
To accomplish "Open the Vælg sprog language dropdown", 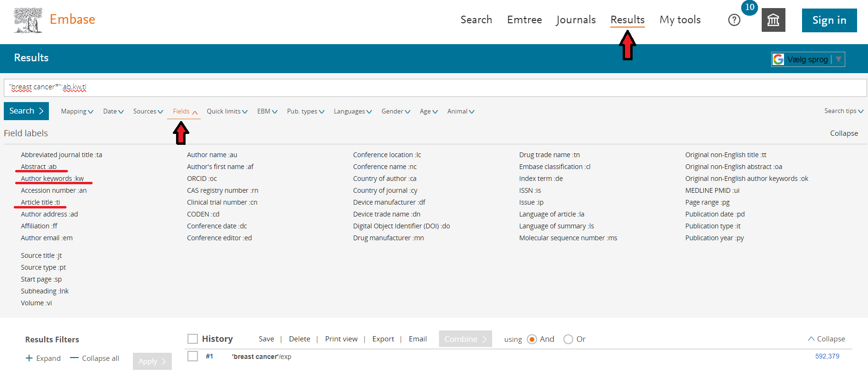I will [x=808, y=59].
